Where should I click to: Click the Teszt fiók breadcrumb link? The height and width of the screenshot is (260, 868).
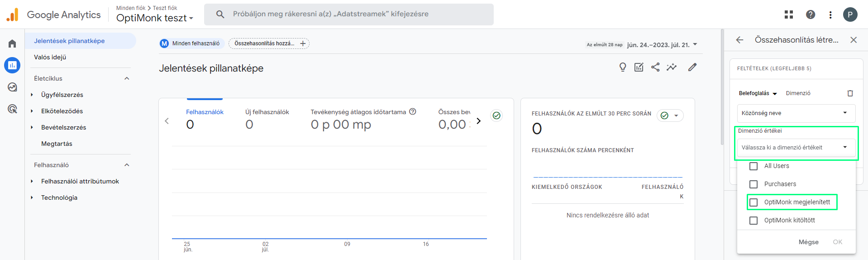pos(165,8)
